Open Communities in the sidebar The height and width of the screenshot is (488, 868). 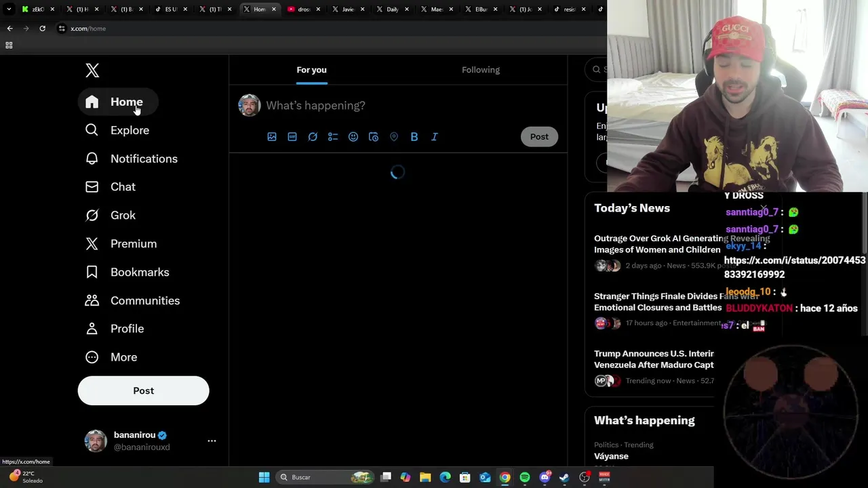(x=133, y=301)
